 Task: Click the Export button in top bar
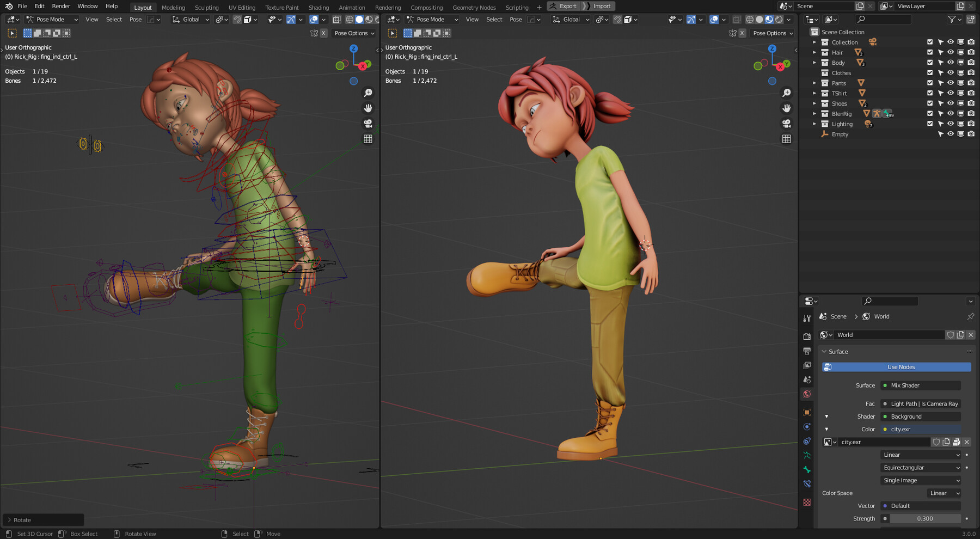(x=563, y=6)
